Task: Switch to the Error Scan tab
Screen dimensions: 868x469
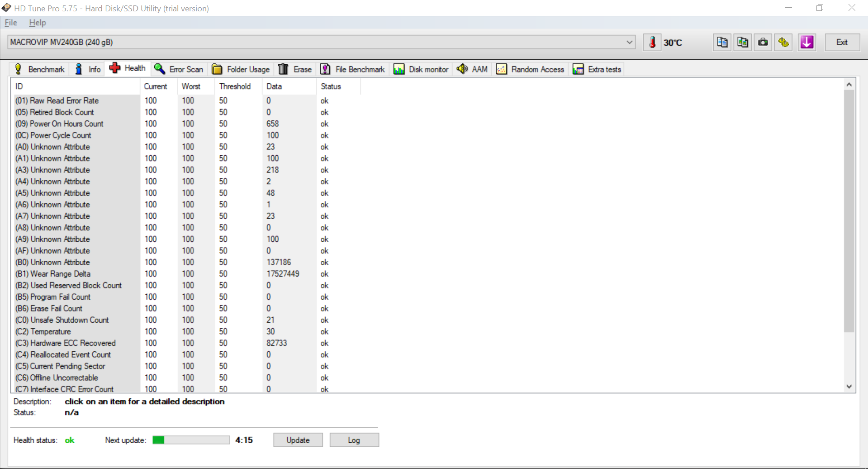Action: click(x=179, y=69)
